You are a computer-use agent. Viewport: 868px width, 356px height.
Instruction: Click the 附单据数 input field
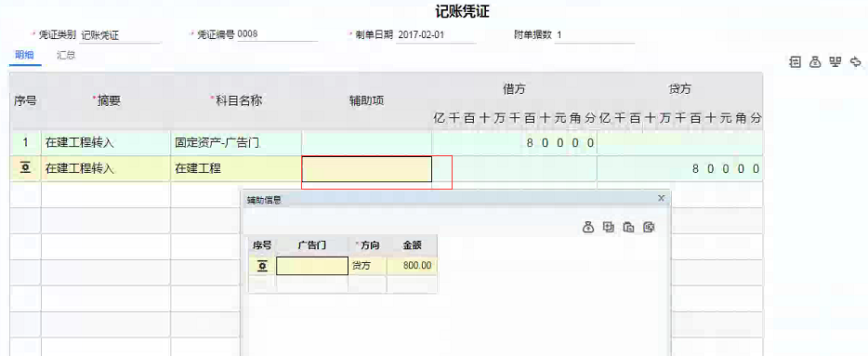coord(594,35)
